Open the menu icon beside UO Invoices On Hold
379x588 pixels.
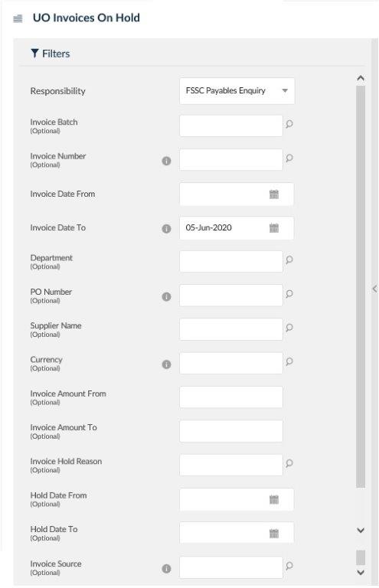(18, 18)
